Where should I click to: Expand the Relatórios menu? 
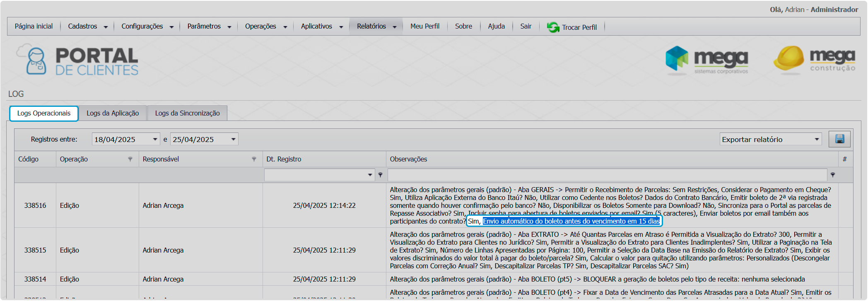click(376, 26)
